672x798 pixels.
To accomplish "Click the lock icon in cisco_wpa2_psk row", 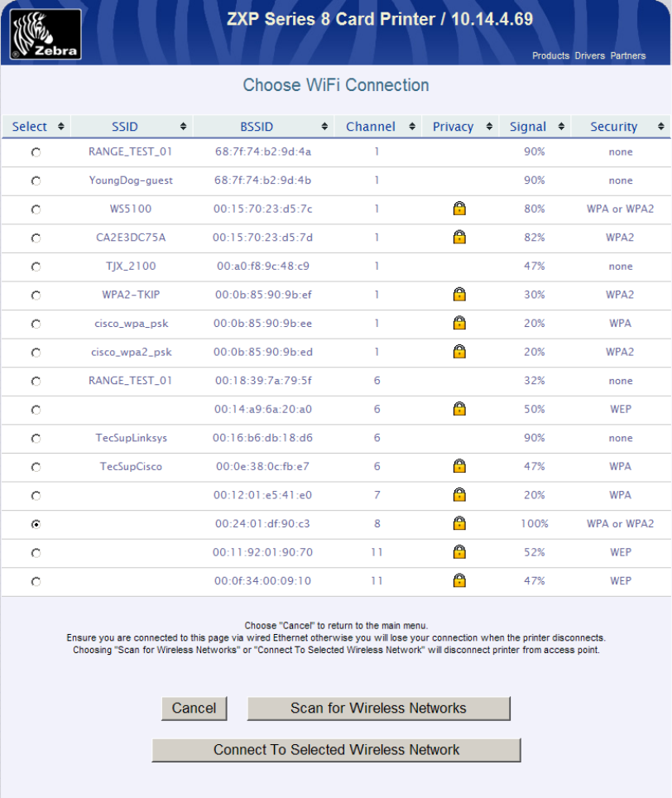I will click(459, 351).
